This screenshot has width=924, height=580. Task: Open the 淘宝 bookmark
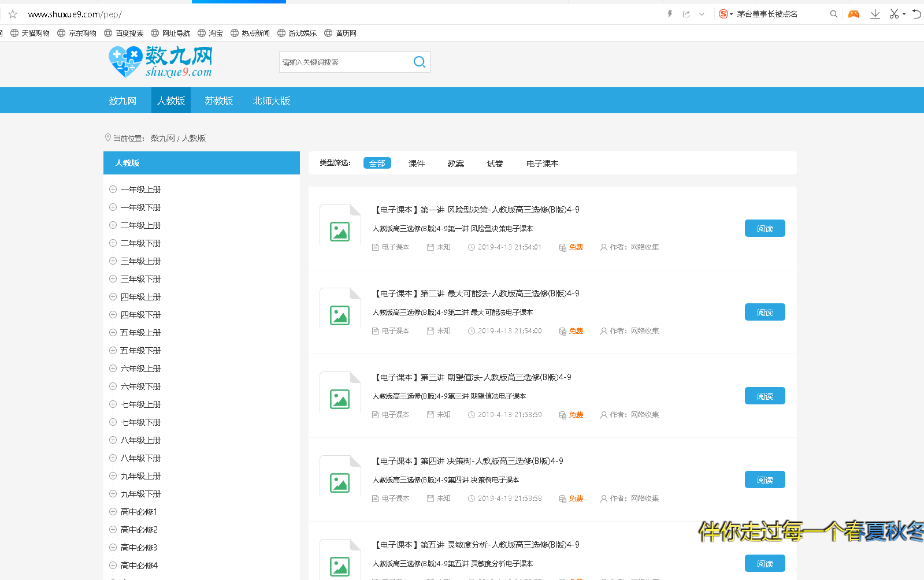[210, 33]
